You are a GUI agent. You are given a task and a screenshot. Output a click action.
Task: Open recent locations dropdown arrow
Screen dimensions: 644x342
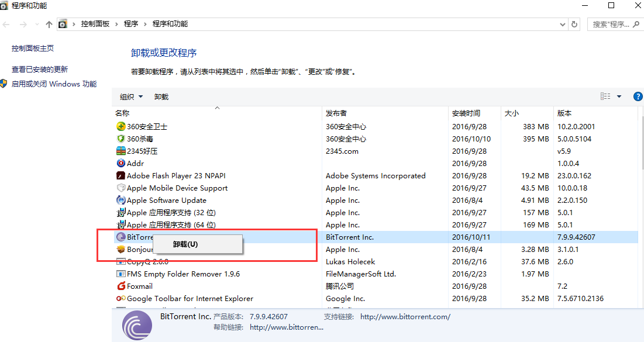[37, 25]
